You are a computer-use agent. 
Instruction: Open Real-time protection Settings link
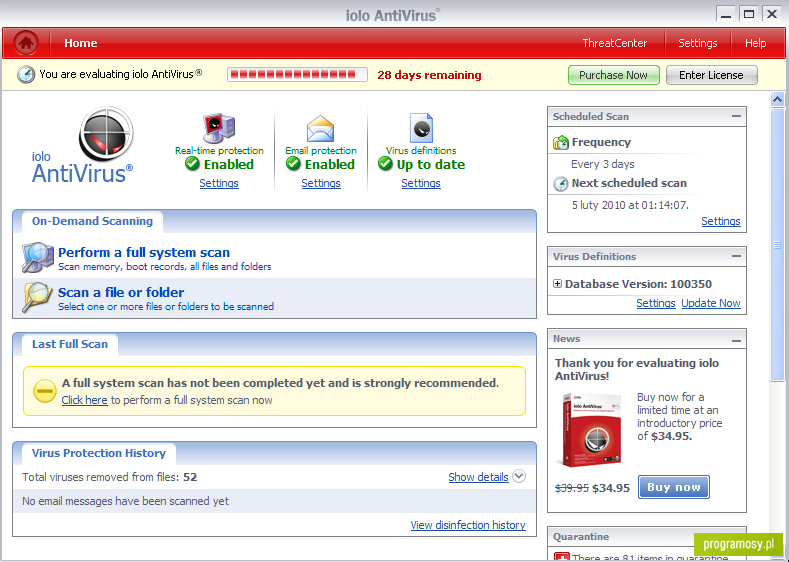[219, 183]
